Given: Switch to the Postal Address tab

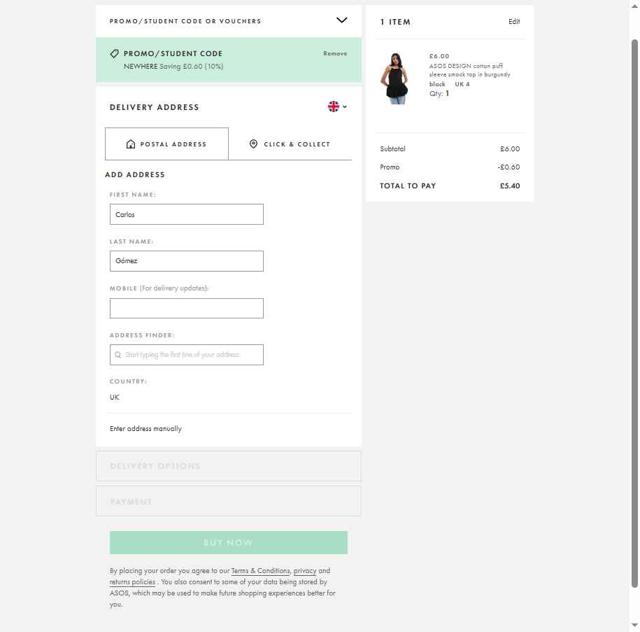Looking at the screenshot, I should tap(167, 144).
